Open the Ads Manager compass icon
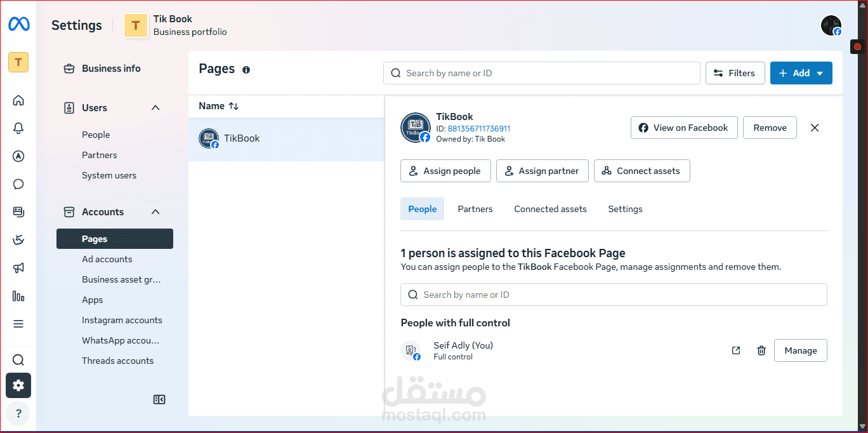Screen dimensions: 868x433 [x=18, y=156]
